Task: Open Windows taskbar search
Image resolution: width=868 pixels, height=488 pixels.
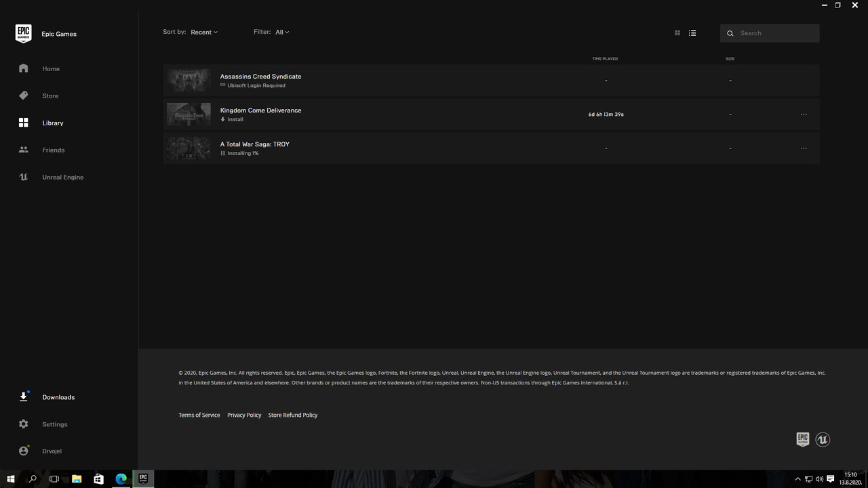Action: [x=33, y=479]
